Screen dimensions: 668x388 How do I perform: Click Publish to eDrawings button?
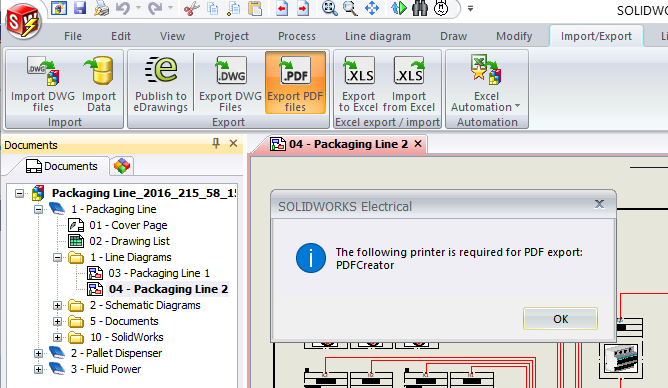161,83
